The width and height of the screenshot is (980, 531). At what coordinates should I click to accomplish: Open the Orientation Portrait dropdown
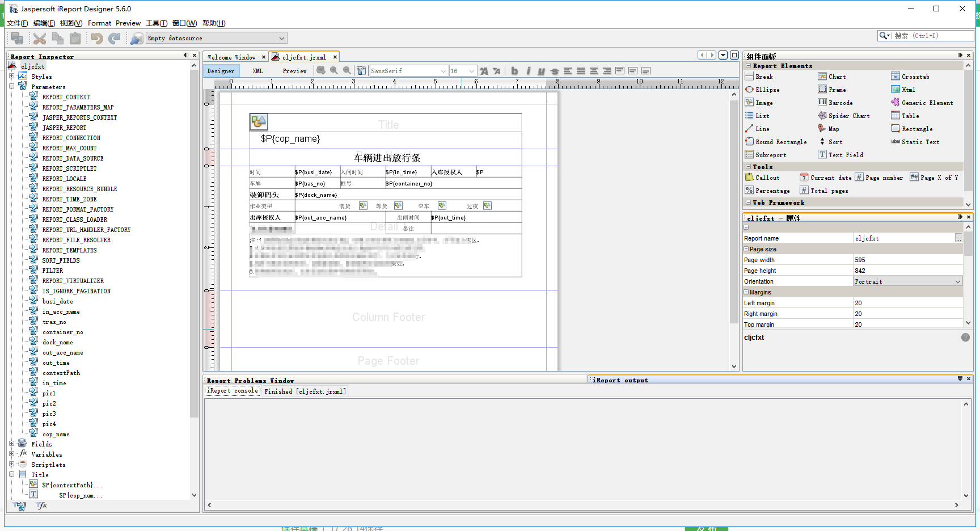click(x=908, y=281)
